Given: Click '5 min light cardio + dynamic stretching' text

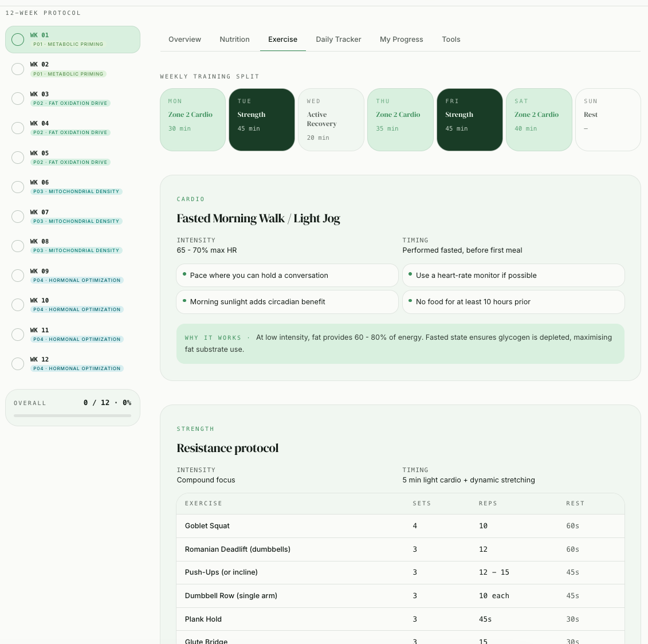Looking at the screenshot, I should (469, 480).
